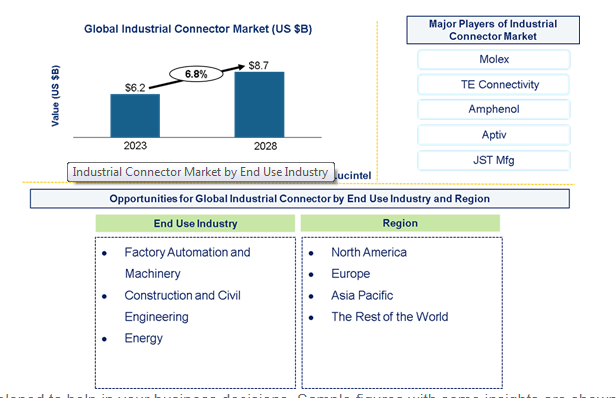Select the Region green header

click(400, 223)
